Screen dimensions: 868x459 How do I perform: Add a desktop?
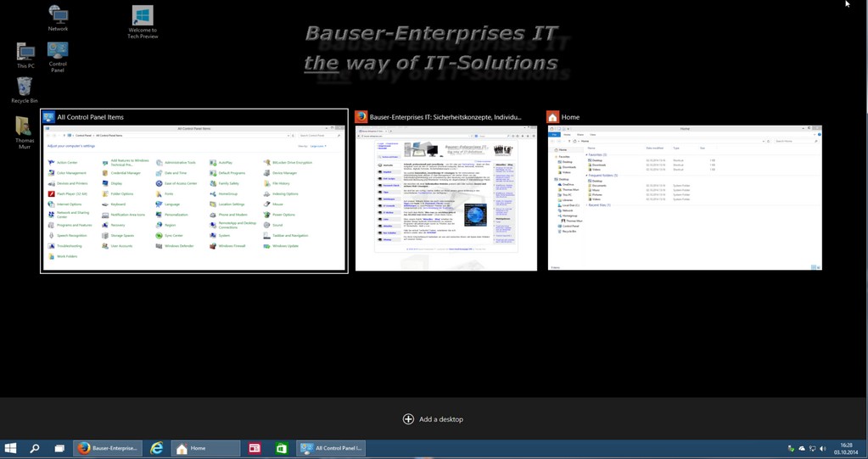click(434, 419)
